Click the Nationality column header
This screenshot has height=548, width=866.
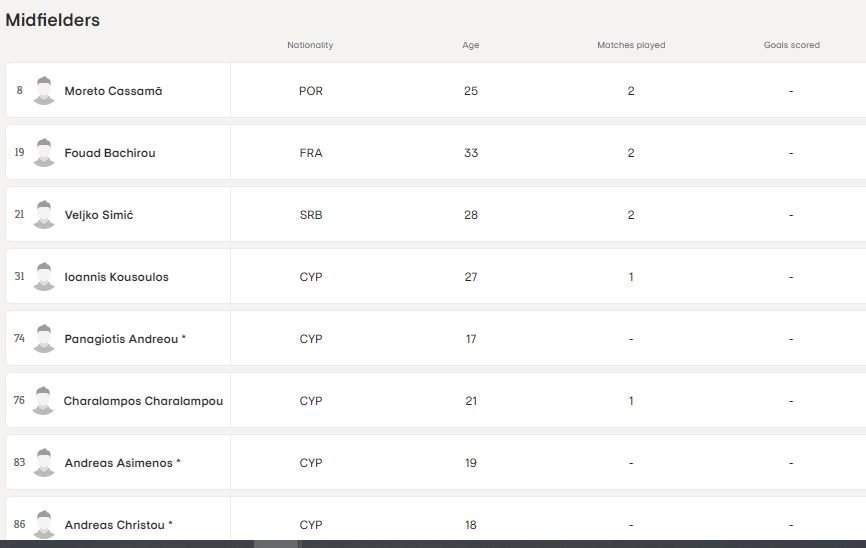pos(310,45)
